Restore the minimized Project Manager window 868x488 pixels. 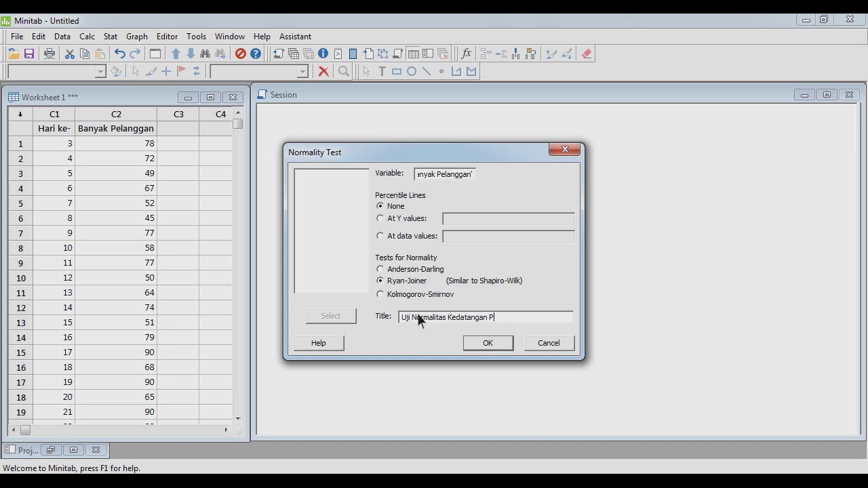click(51, 450)
